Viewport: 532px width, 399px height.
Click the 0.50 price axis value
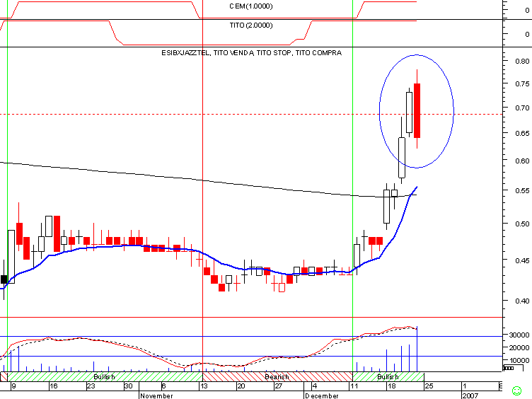coord(522,224)
